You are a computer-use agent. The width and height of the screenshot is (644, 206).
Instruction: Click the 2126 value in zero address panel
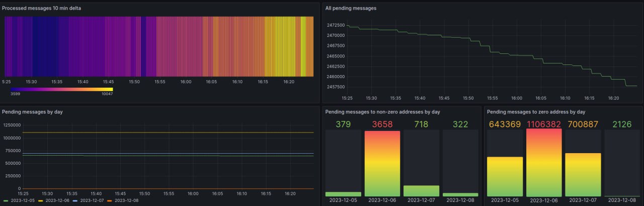pyautogui.click(x=622, y=124)
